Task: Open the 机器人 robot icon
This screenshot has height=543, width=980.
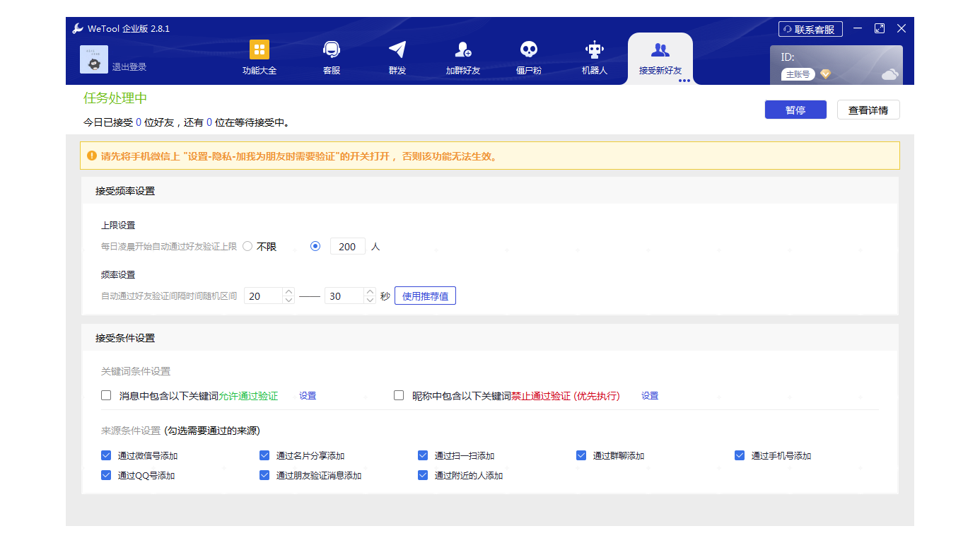Action: 595,49
